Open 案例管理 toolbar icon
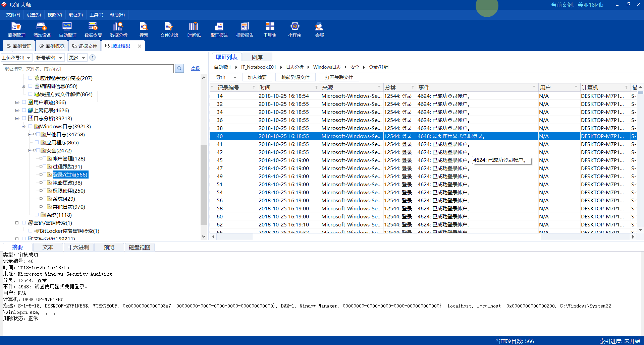 pos(16,30)
